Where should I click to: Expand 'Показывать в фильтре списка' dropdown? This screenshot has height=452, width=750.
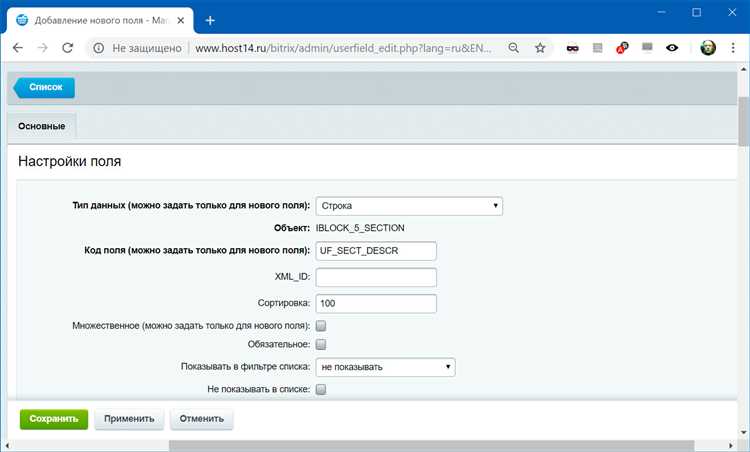(x=386, y=367)
